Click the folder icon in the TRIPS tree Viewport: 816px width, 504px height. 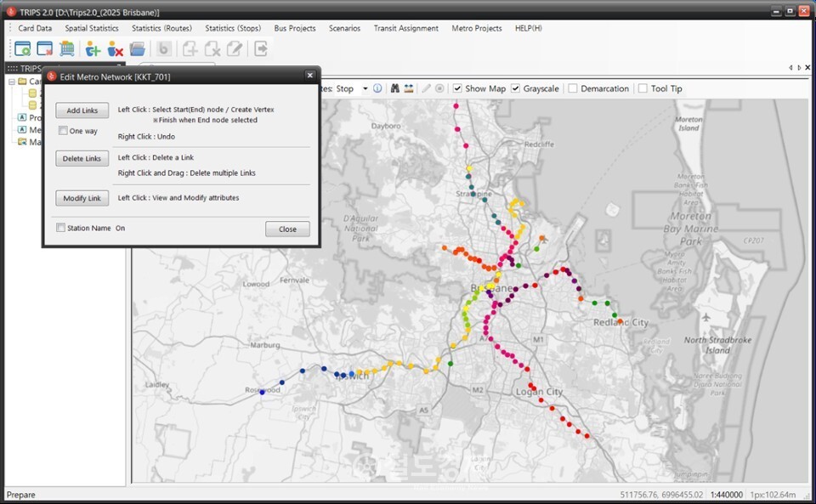[22, 81]
